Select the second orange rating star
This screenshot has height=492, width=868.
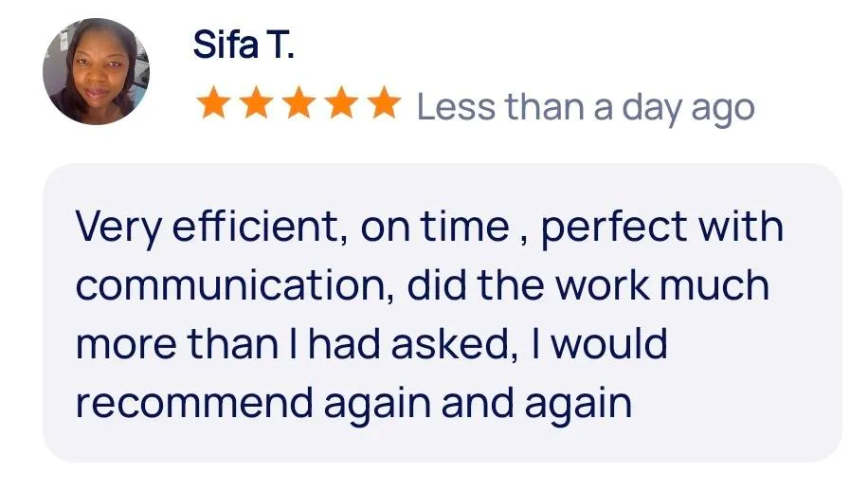pos(255,106)
